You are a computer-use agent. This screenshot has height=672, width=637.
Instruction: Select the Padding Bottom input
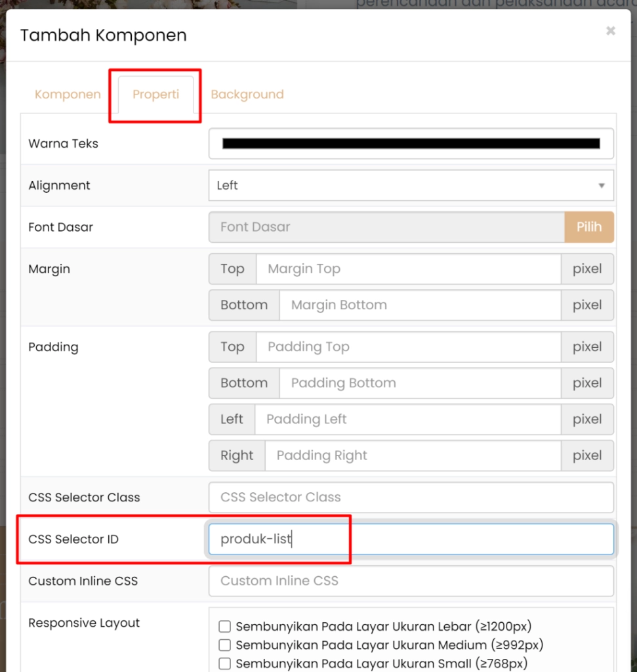coord(420,383)
